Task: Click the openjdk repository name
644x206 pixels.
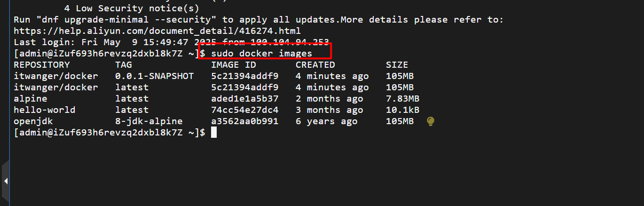Action: click(x=33, y=121)
